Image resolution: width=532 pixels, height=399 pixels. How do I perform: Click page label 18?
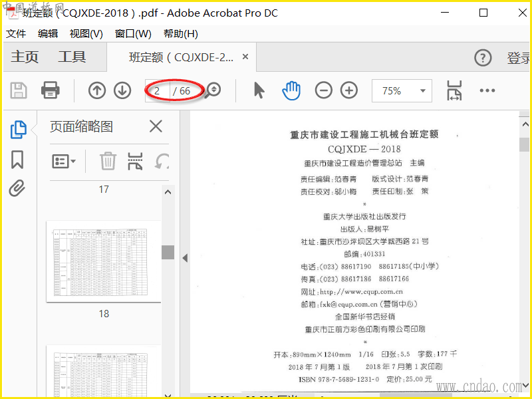[104, 314]
